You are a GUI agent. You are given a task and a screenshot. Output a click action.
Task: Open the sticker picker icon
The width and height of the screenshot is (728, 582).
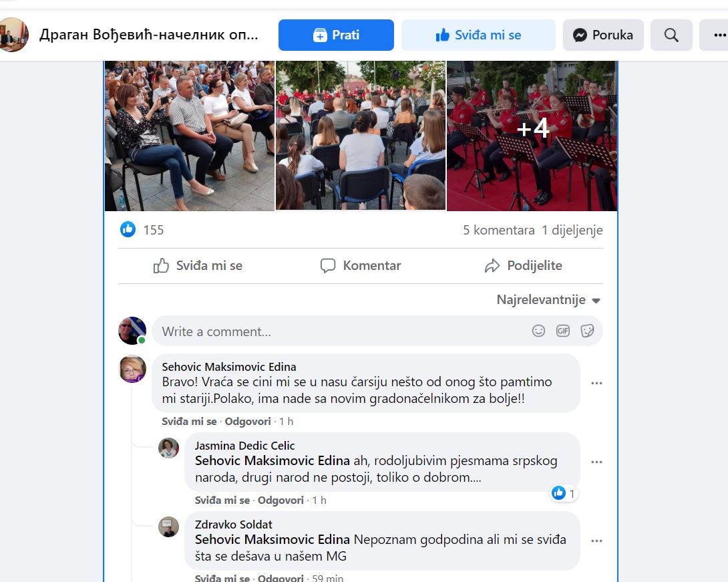point(587,331)
